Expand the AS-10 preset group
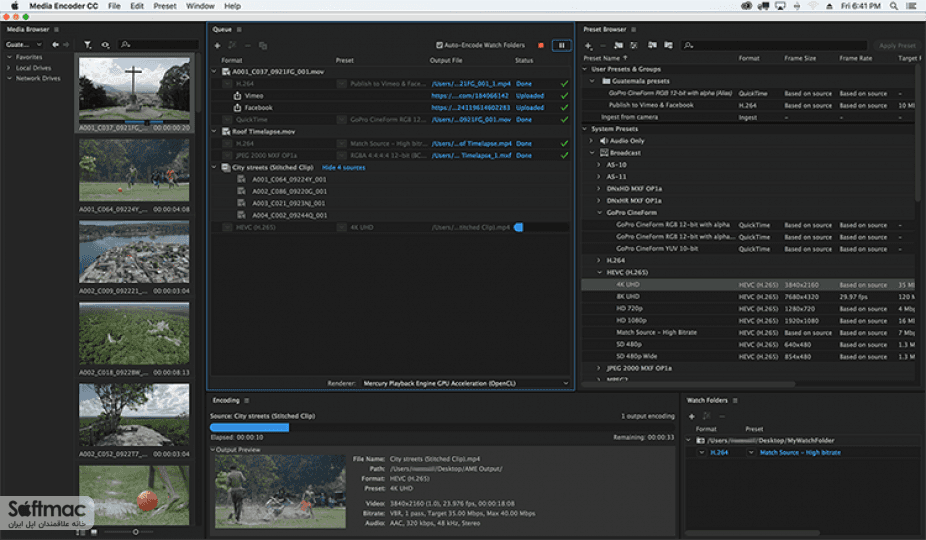Image resolution: width=926 pixels, height=540 pixels. [599, 165]
